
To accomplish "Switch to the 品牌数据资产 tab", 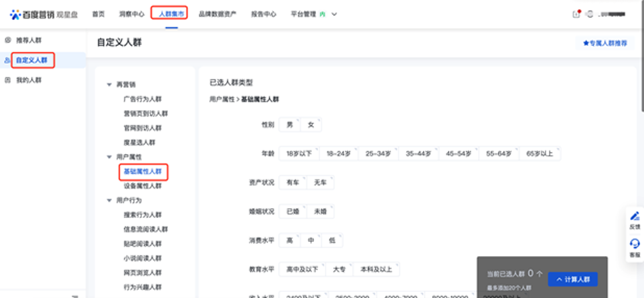I will 217,14.
